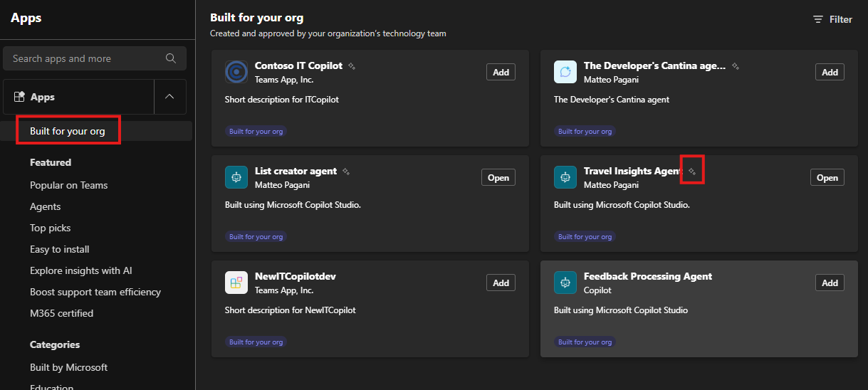This screenshot has width=868, height=390.
Task: Click the search magnifier icon
Action: pyautogui.click(x=171, y=58)
